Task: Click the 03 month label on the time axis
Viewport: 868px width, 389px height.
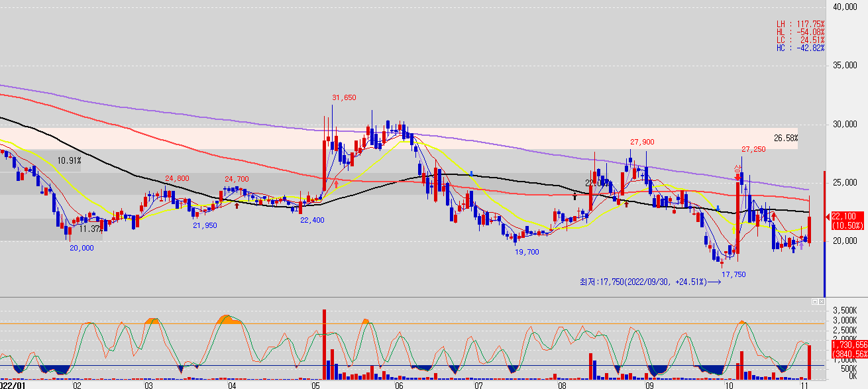Action: click(148, 384)
